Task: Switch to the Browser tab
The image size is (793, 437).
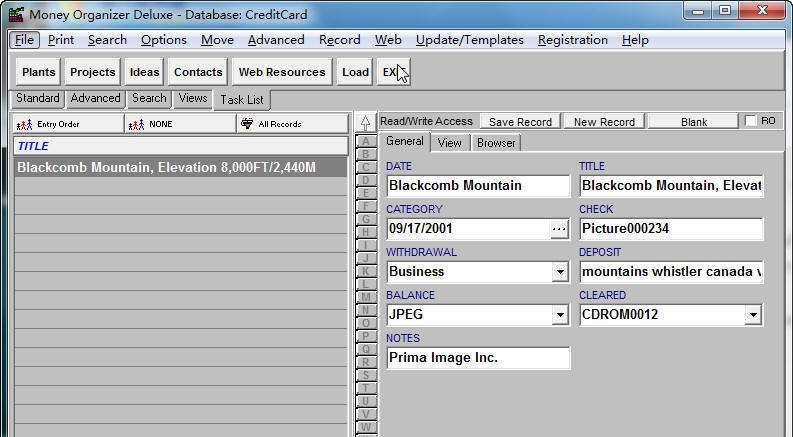Action: (x=496, y=143)
